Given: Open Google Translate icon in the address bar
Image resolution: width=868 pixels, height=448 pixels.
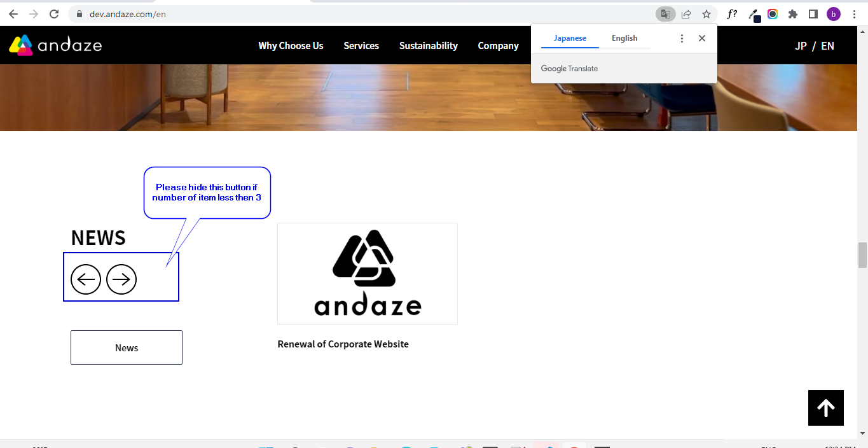Looking at the screenshot, I should tap(665, 13).
